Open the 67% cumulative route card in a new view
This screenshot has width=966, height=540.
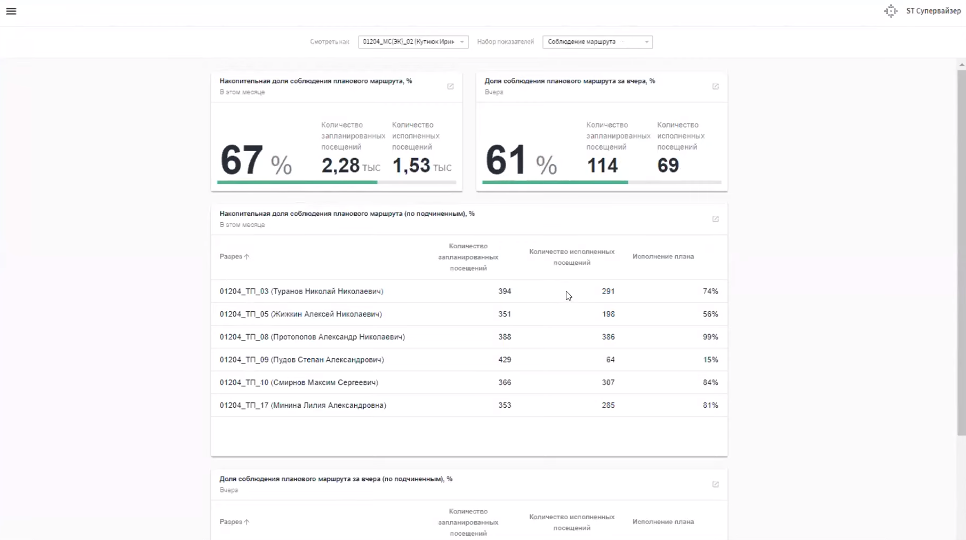(450, 86)
